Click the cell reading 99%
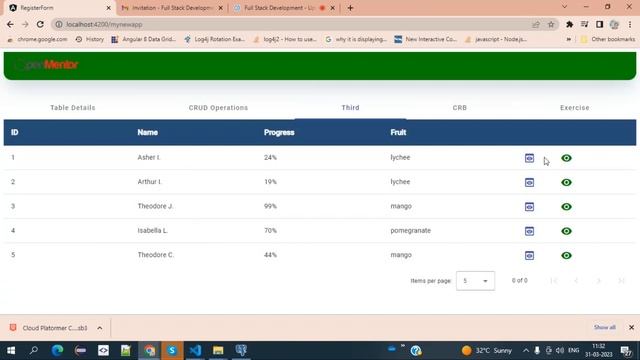Screen dimensions: 640x360 click(270, 206)
